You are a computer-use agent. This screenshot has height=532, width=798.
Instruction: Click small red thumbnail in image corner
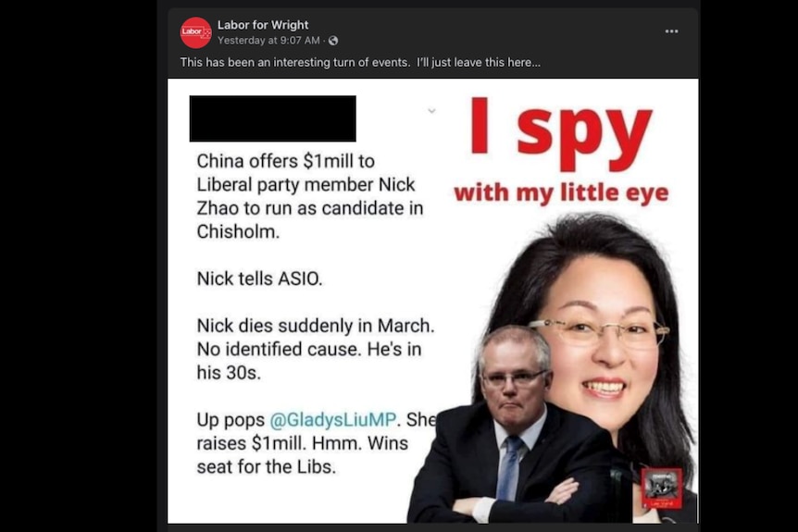(x=662, y=489)
